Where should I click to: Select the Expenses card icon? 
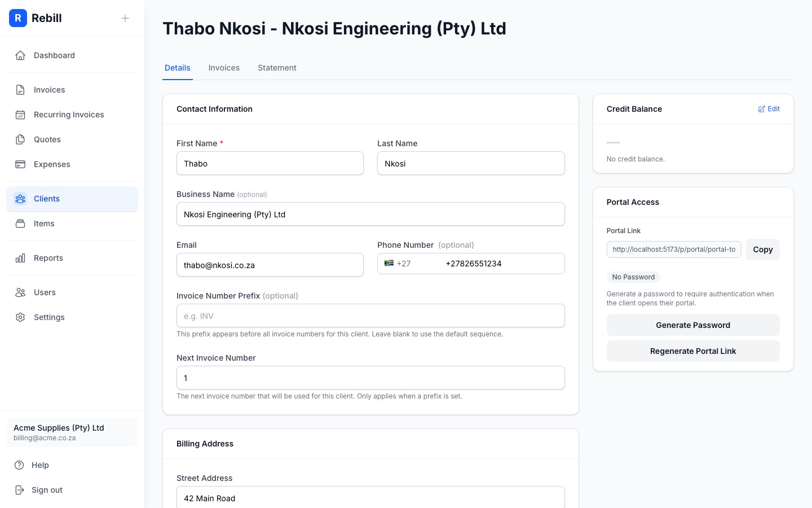tap(20, 164)
